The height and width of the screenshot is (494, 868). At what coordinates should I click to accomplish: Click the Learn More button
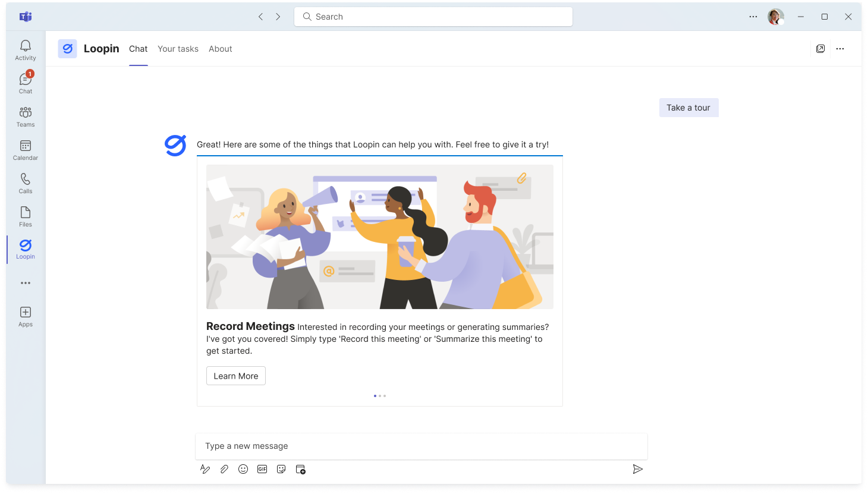tap(236, 376)
